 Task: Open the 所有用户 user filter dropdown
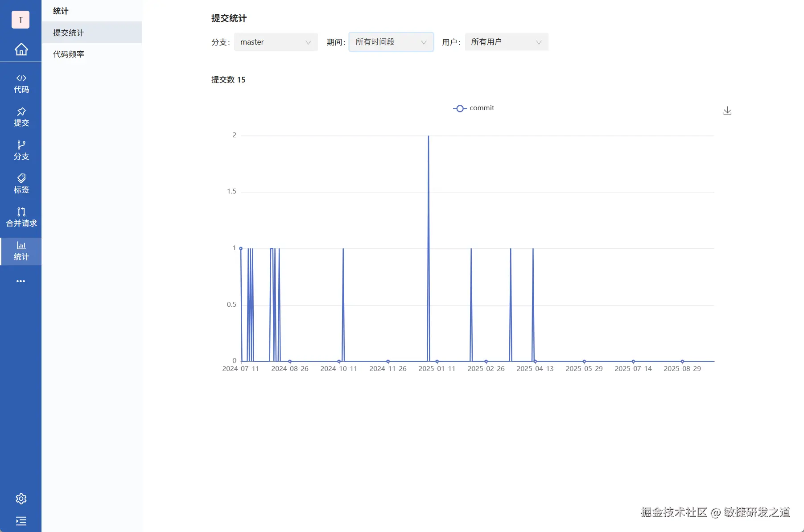pyautogui.click(x=506, y=42)
